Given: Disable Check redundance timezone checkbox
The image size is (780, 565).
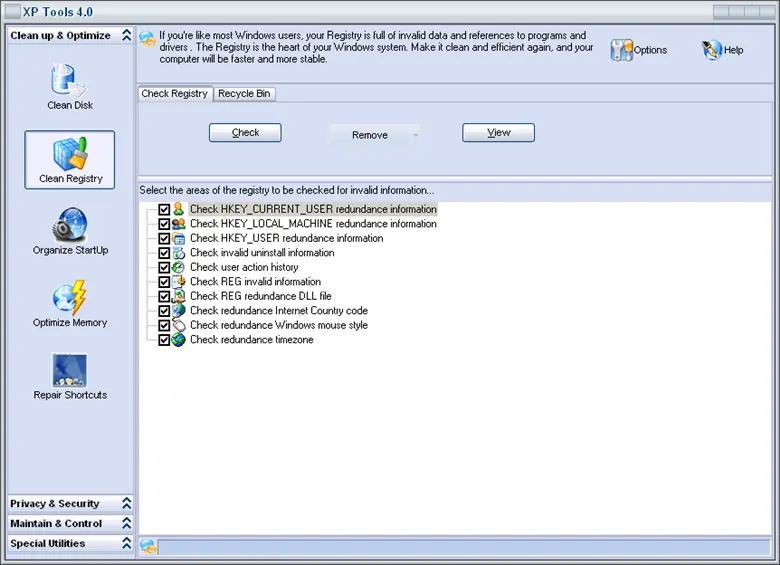Looking at the screenshot, I should (x=164, y=340).
